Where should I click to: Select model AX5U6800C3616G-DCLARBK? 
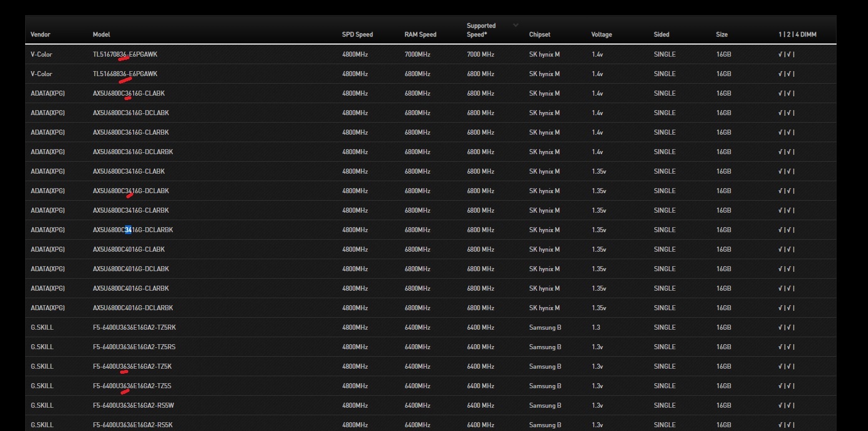tap(133, 152)
